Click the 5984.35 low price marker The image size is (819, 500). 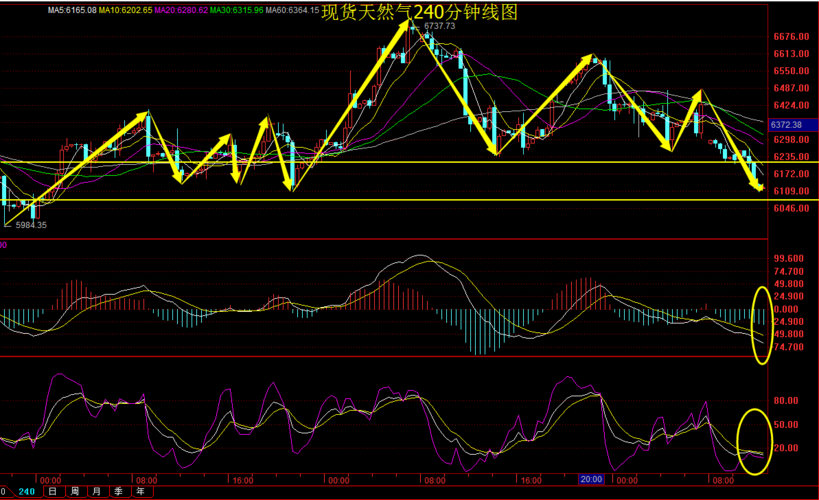coord(29,225)
